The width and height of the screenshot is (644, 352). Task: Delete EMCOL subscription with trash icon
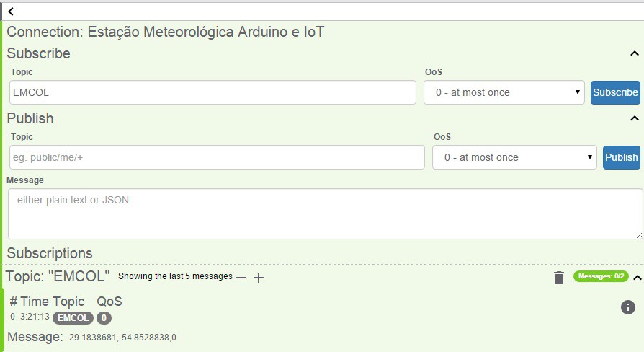point(558,278)
